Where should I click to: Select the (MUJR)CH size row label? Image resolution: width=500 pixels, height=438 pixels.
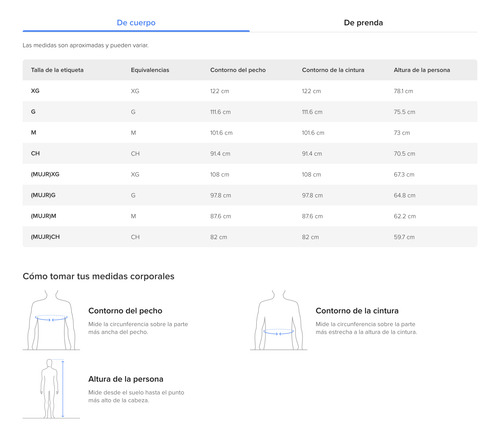pos(45,237)
